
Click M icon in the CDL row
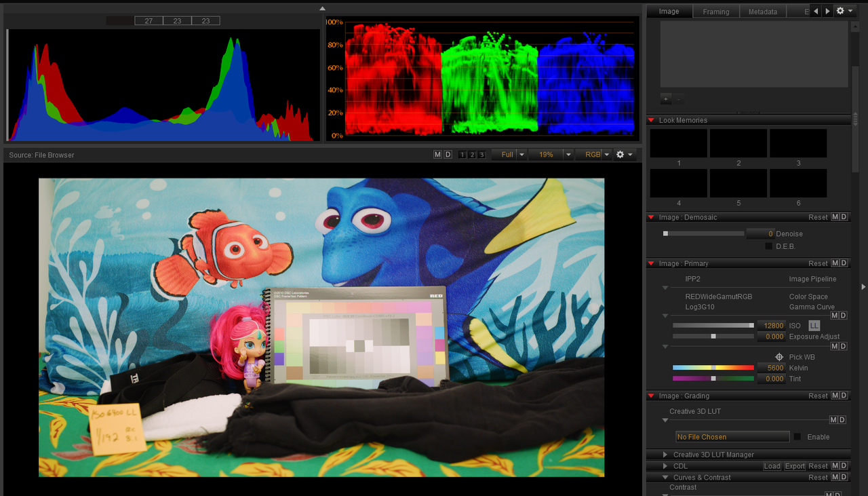(835, 466)
